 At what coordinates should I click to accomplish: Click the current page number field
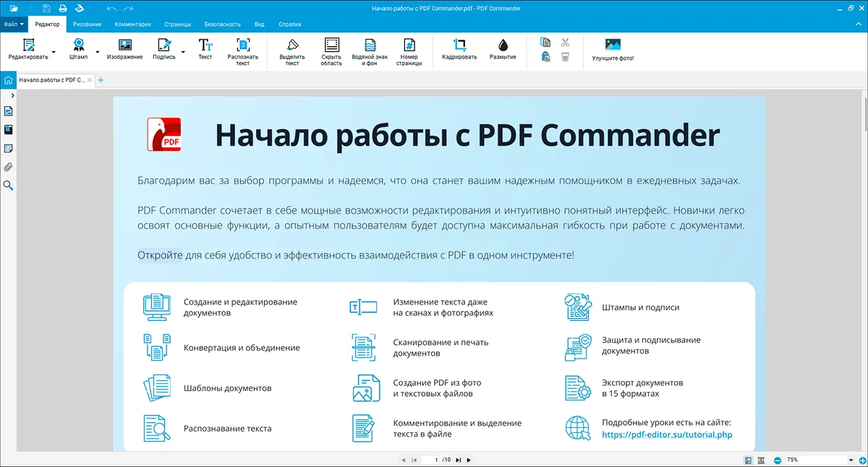point(431,460)
